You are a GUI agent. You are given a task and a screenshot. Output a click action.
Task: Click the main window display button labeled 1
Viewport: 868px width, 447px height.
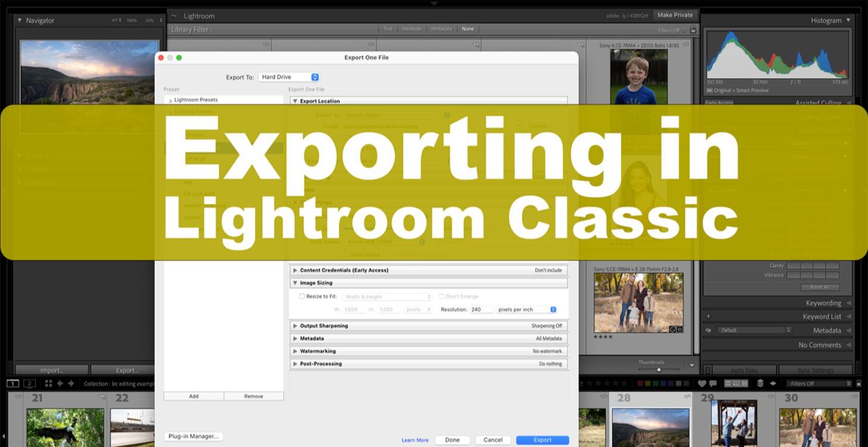pos(12,383)
